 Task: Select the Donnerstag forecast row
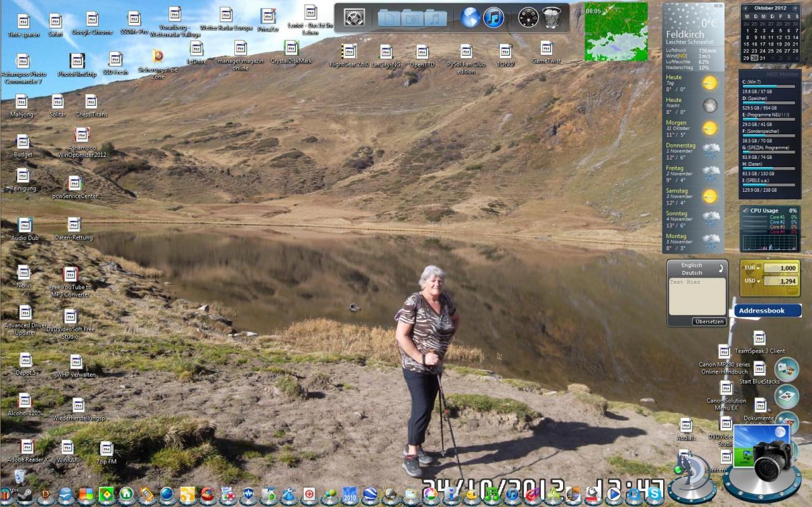[x=692, y=151]
